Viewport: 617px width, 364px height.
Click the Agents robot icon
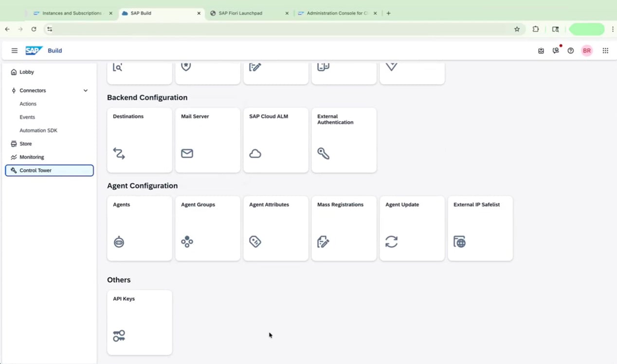(119, 242)
